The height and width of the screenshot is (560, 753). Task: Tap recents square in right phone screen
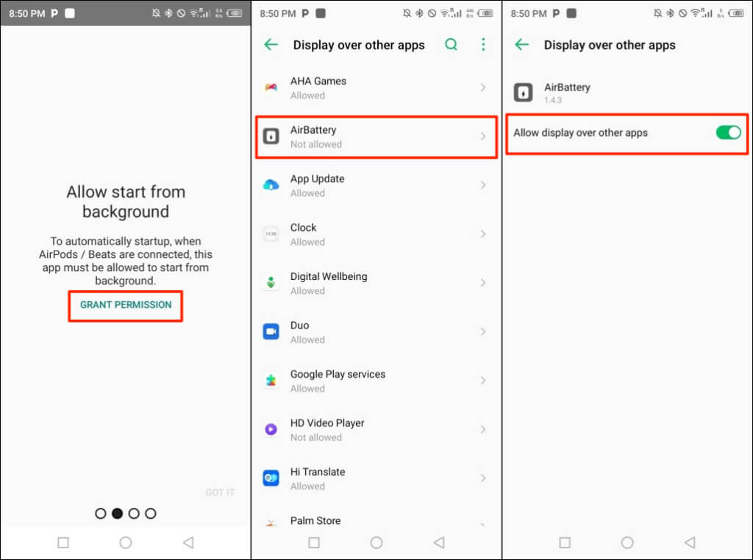tap(565, 542)
